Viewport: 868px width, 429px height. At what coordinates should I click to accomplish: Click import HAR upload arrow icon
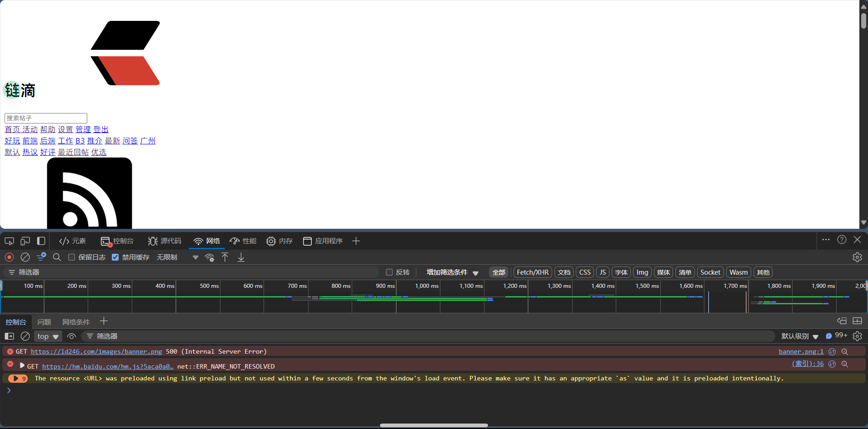click(225, 257)
